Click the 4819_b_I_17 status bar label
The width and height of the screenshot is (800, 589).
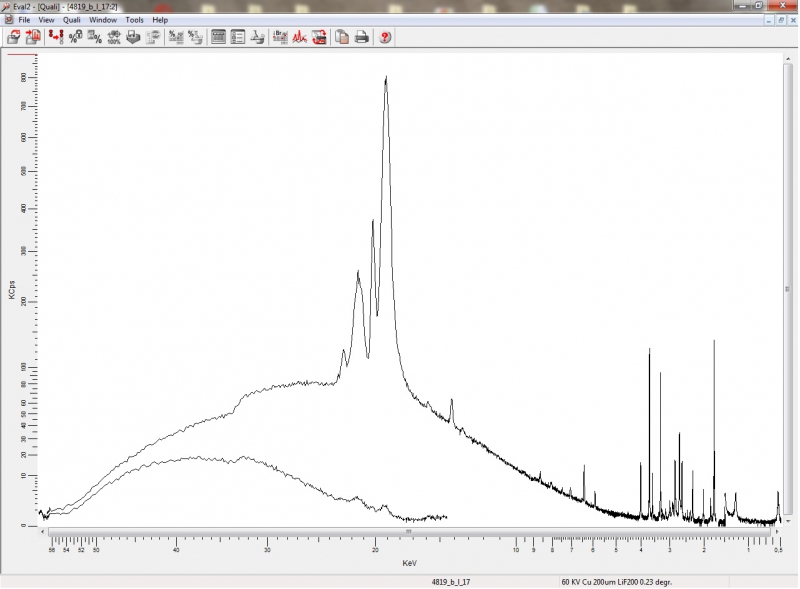451,581
